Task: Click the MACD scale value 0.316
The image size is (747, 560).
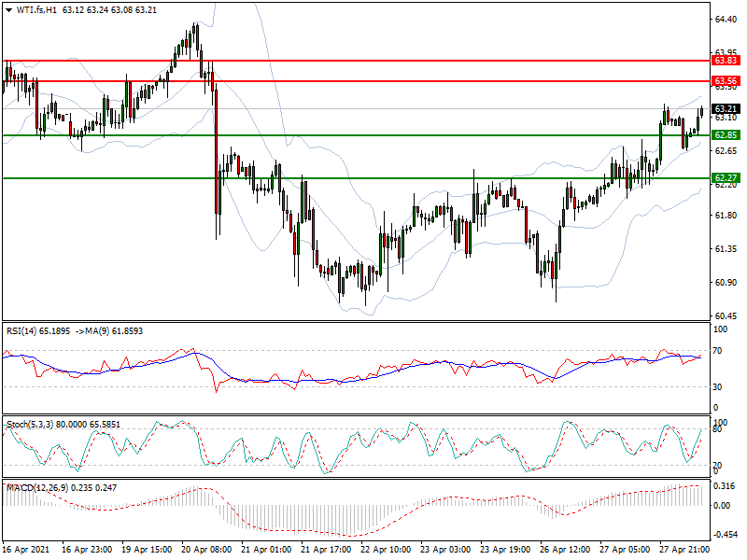Action: click(725, 486)
